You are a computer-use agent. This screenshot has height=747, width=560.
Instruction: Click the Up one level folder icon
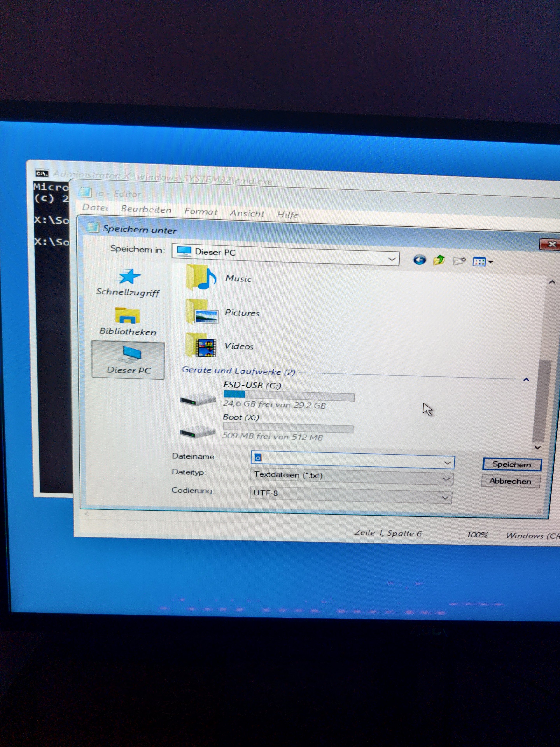tap(439, 260)
